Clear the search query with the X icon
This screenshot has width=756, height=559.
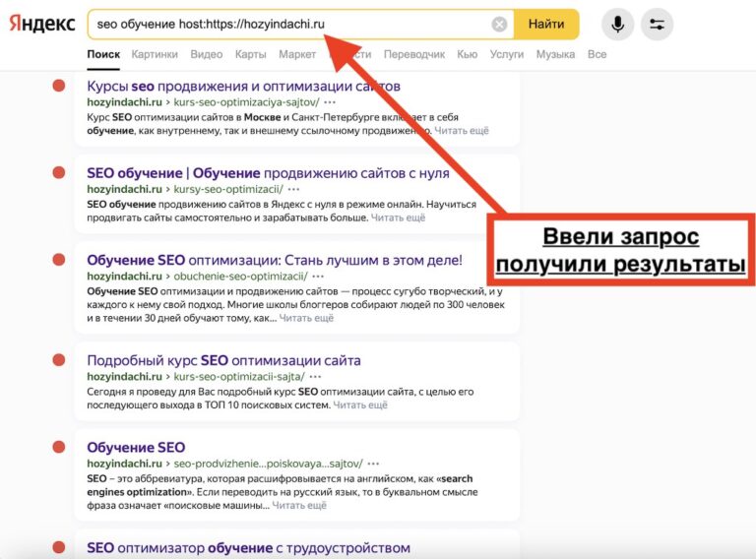pyautogui.click(x=499, y=24)
